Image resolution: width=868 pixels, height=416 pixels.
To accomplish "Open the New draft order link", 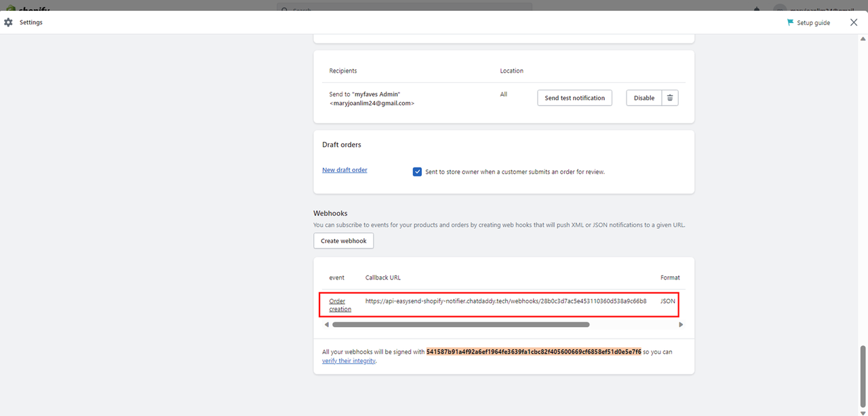I will (x=344, y=170).
